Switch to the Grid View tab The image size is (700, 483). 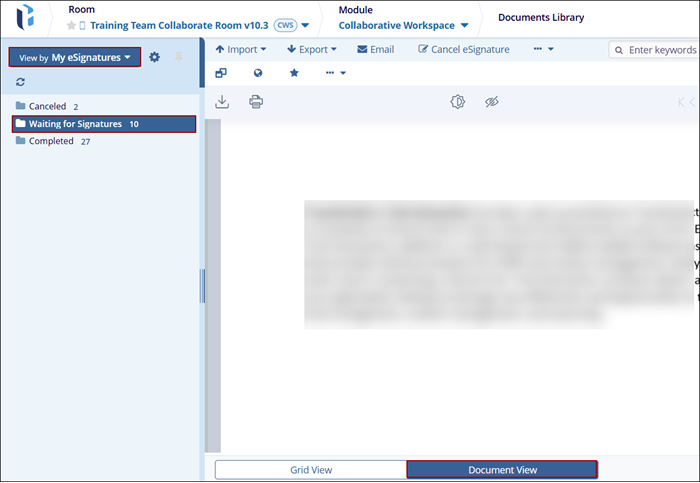click(310, 469)
